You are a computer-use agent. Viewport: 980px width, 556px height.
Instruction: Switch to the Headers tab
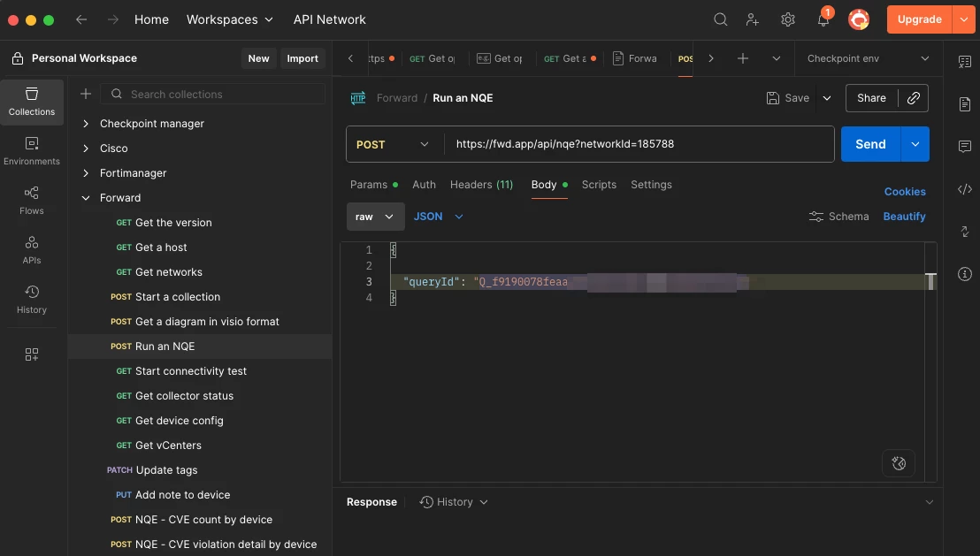click(481, 185)
